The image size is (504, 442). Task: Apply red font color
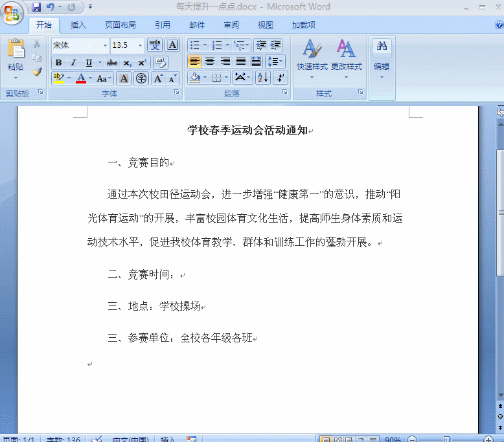(81, 78)
